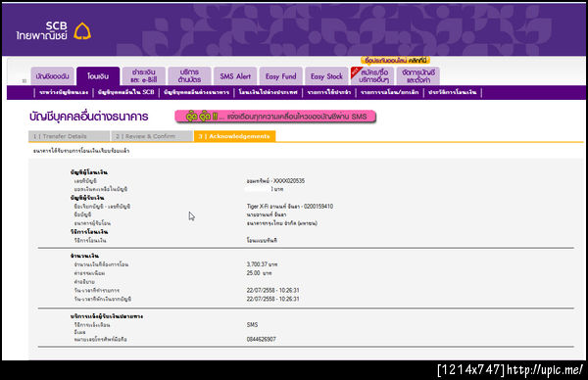Switch to the บริการด้านบัตร tab
This screenshot has width=588, height=380.
click(x=189, y=76)
